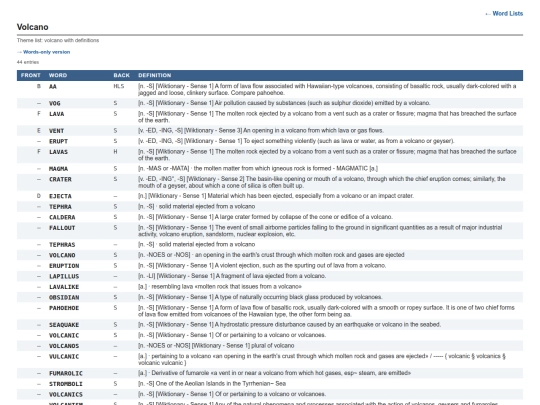Click the word VENT

click(x=56, y=131)
